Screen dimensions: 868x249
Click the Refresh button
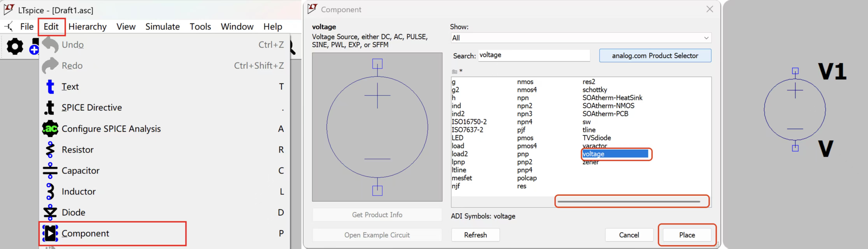coord(475,235)
